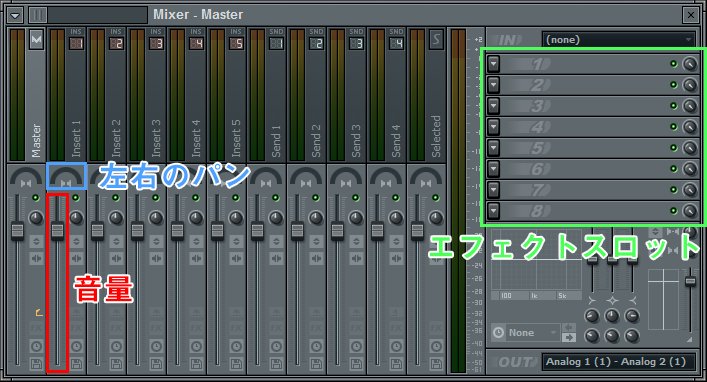This screenshot has width=707, height=382.
Task: Mute Send 1 using its green LED
Action: tap(275, 198)
